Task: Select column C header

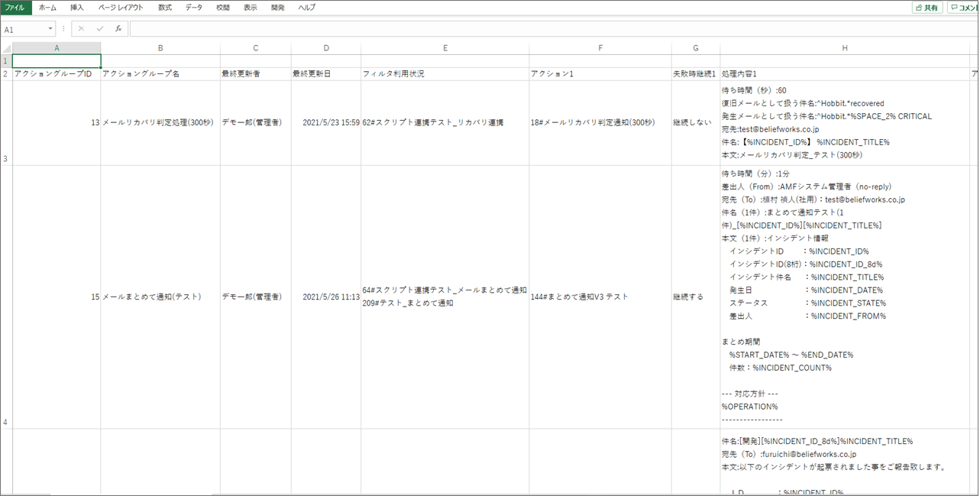Action: (255, 48)
